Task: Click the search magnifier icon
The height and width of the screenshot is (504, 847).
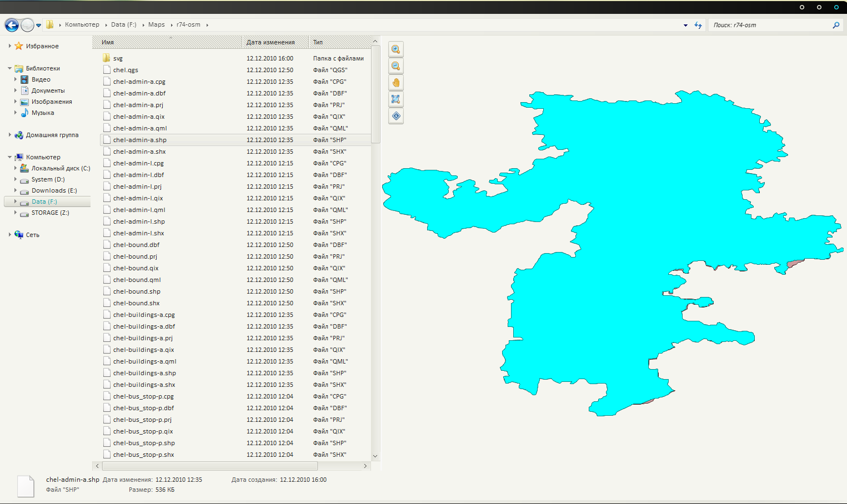Action: tap(836, 25)
